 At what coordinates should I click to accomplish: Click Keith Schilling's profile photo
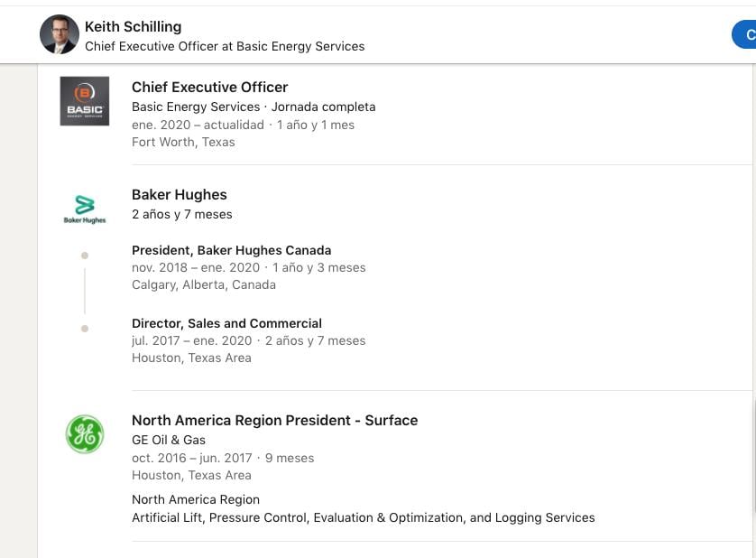60,34
